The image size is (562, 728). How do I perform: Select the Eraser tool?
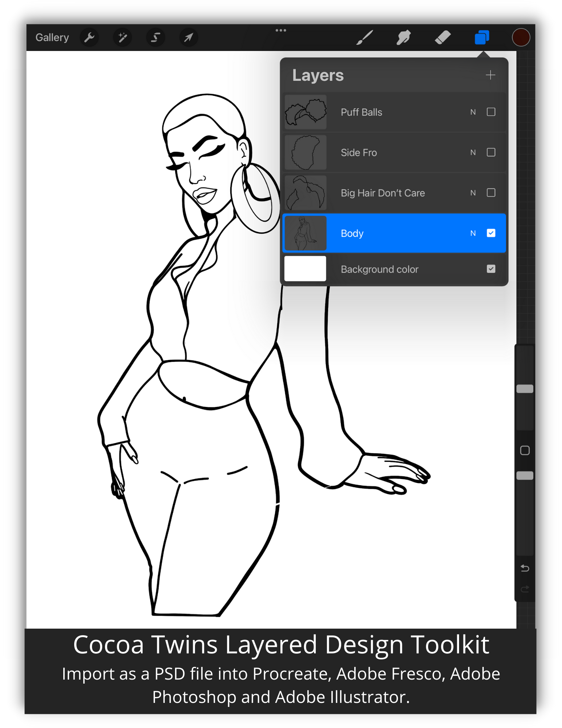click(x=443, y=37)
